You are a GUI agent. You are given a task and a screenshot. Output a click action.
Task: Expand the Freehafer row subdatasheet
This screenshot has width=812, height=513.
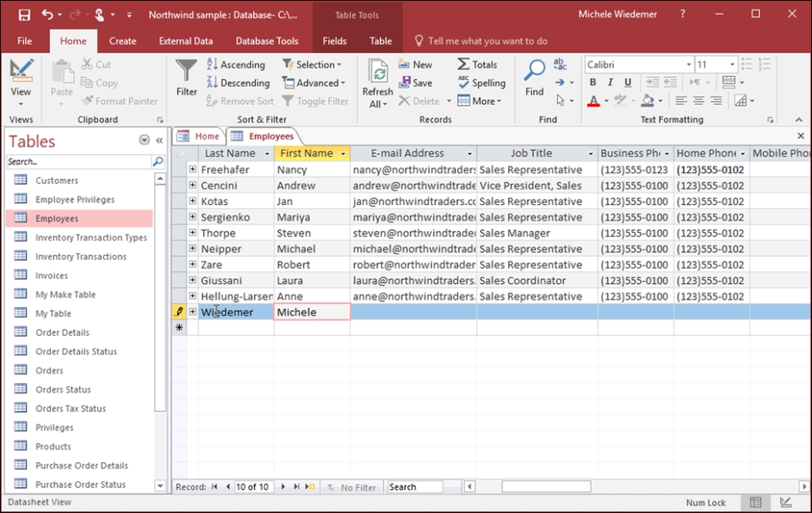pos(193,170)
